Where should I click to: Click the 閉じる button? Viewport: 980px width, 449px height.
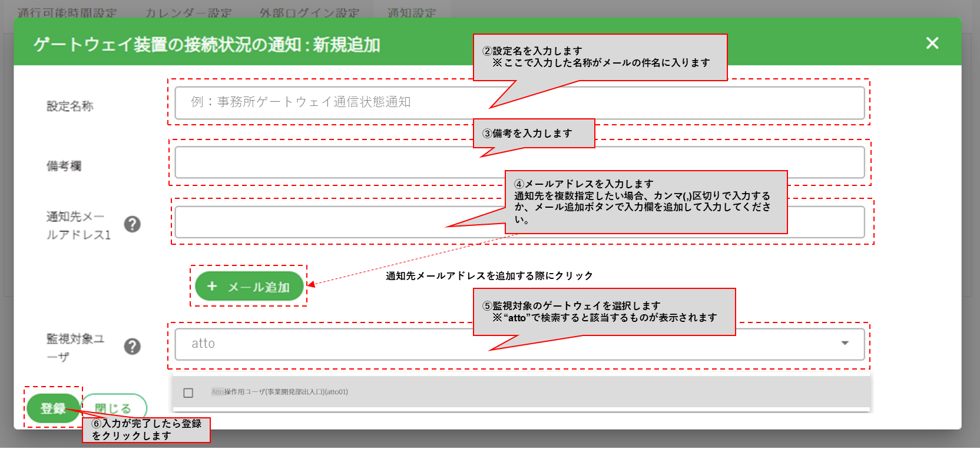[113, 408]
